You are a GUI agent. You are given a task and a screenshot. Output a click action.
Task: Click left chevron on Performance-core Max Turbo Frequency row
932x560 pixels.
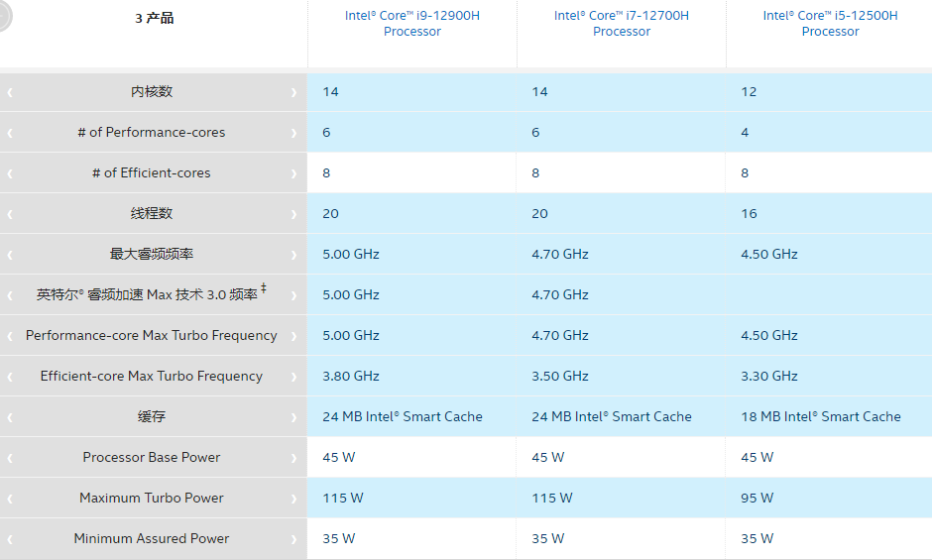coord(10,336)
